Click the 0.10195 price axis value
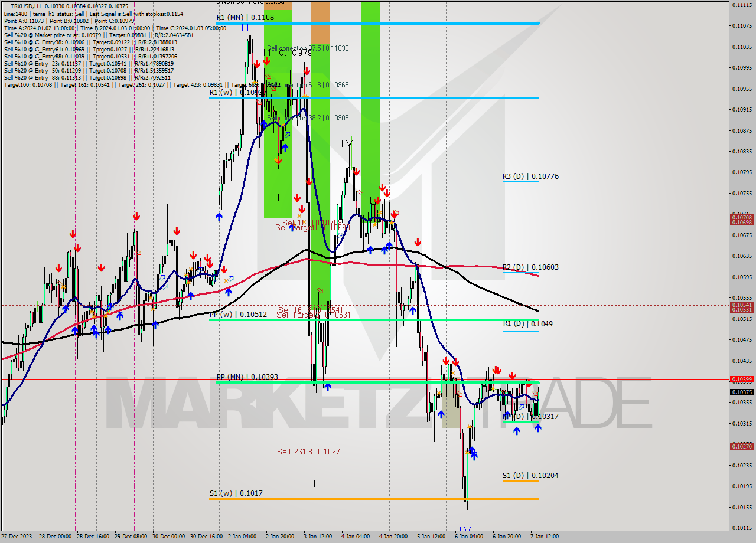 click(741, 486)
